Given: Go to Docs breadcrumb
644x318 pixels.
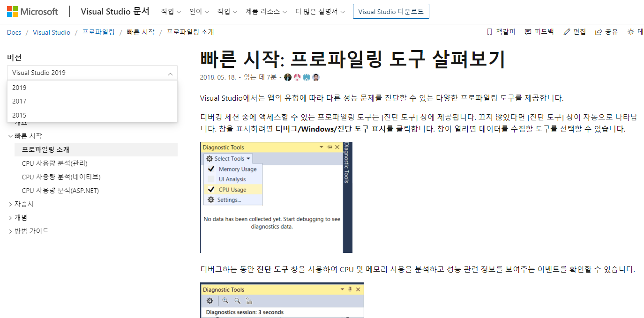Looking at the screenshot, I should [x=14, y=32].
